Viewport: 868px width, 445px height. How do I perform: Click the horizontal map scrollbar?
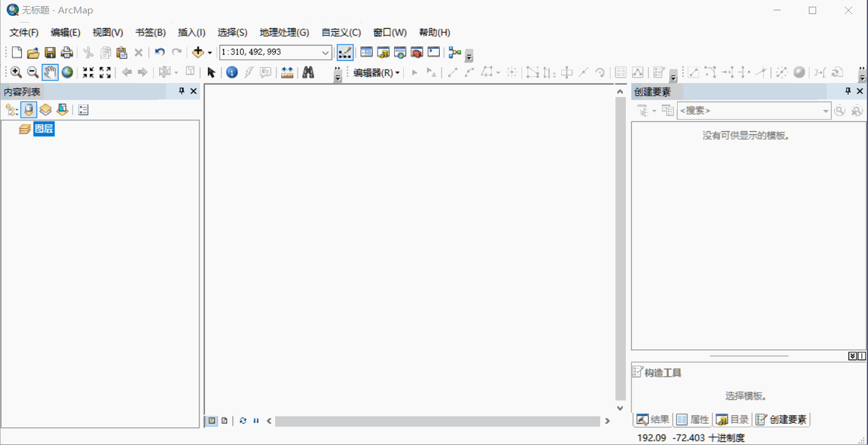(437, 421)
